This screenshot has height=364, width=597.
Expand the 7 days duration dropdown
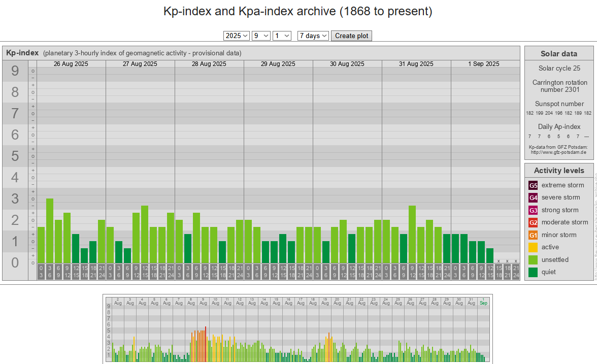[x=313, y=36]
